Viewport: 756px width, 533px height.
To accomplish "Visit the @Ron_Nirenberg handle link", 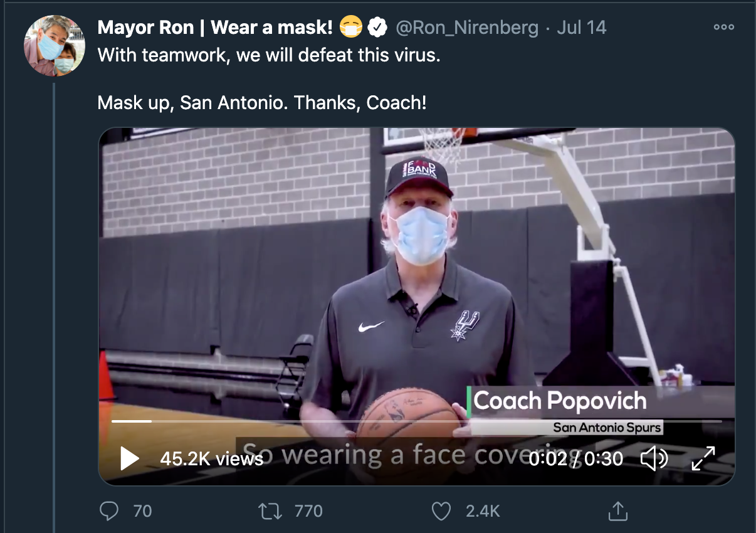I will tap(466, 28).
